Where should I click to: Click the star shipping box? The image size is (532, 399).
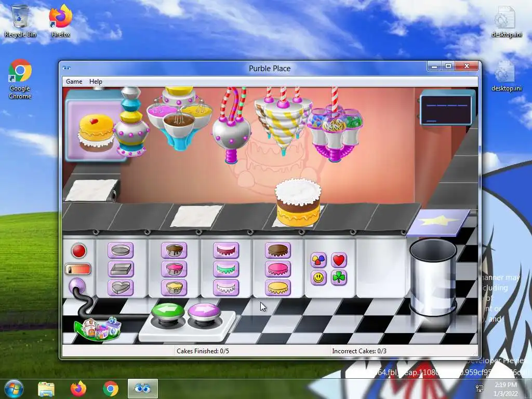[439, 222]
